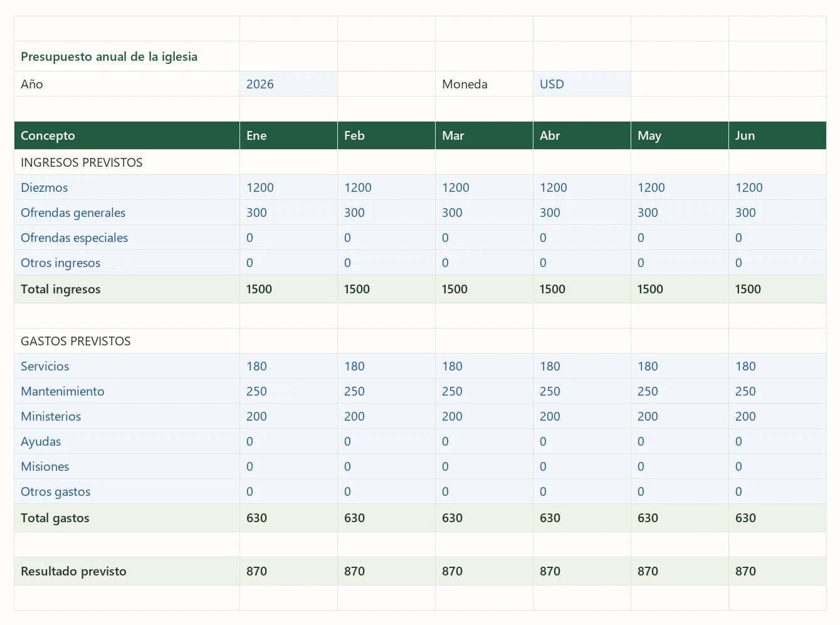Edit Ayudas amount 0 for Ene
This screenshot has height=625, width=840.
pyautogui.click(x=288, y=441)
